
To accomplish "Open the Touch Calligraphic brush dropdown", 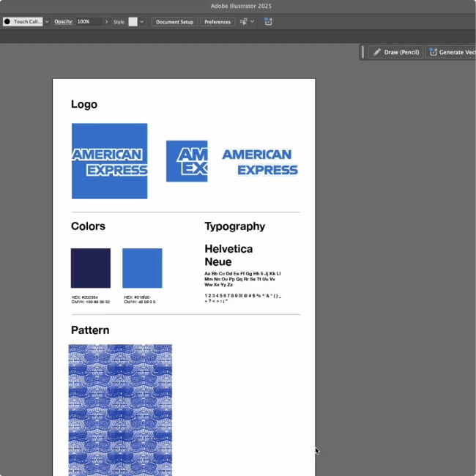I will [47, 22].
